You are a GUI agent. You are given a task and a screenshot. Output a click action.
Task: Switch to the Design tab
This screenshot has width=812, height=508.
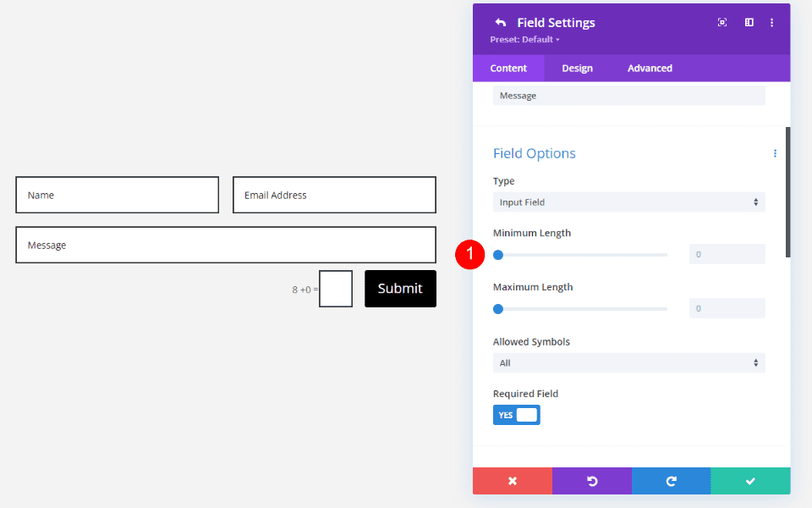point(577,68)
